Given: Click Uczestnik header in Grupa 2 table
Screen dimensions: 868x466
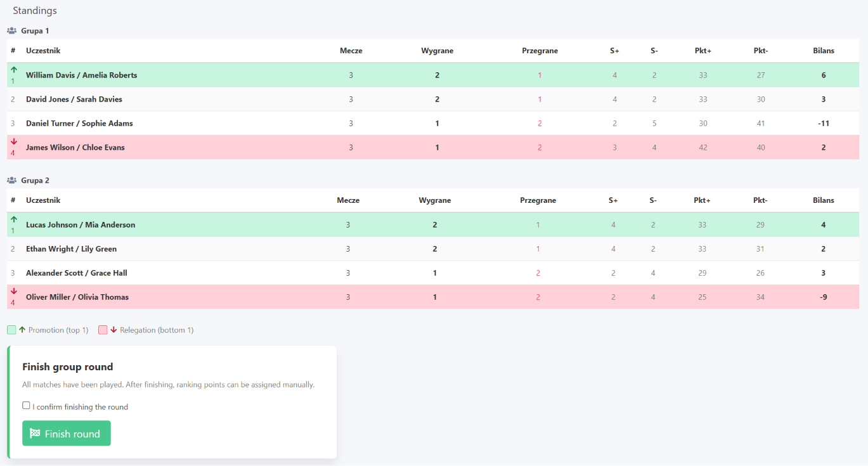Looking at the screenshot, I should [43, 200].
